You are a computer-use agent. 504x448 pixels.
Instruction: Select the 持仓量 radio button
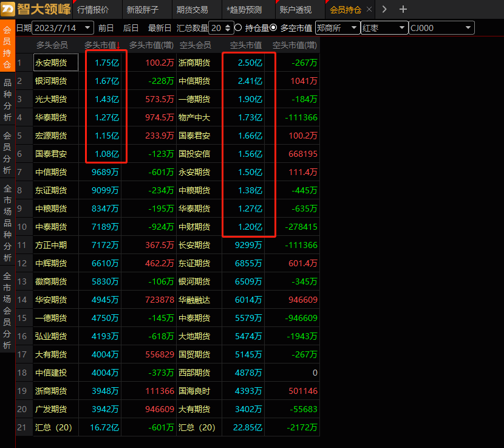238,28
